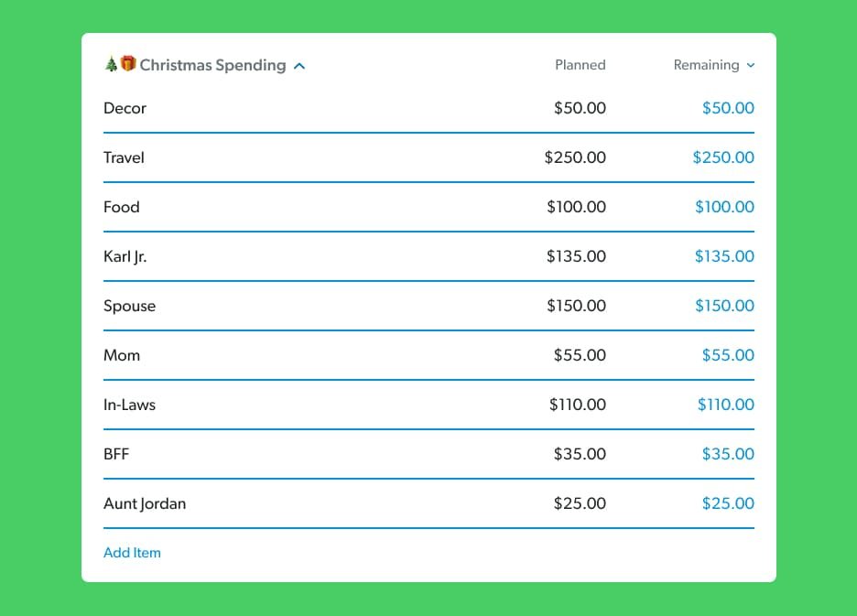Click the Christmas Spending title
The height and width of the screenshot is (616, 857).
[213, 65]
